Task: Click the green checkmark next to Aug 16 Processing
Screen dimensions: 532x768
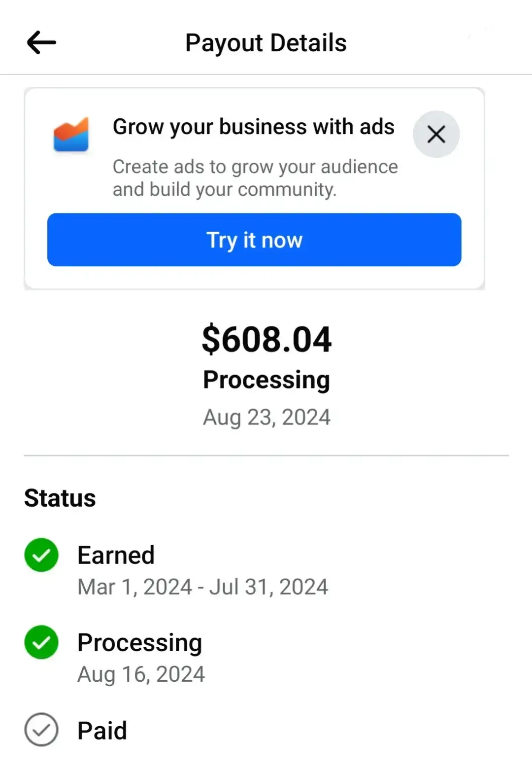Action: 41,642
